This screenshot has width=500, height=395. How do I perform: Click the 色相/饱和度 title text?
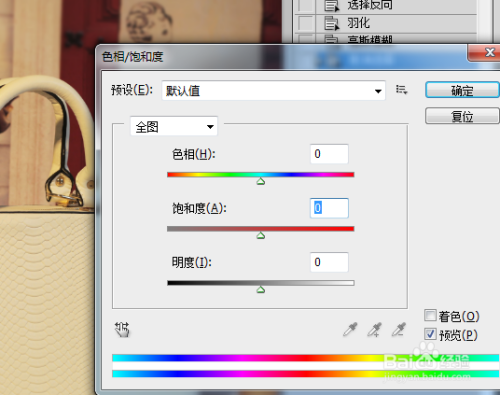(133, 57)
